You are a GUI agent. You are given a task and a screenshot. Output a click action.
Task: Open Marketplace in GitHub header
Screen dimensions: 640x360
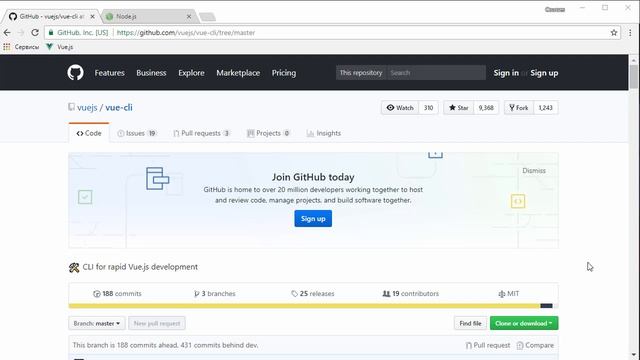pos(238,73)
